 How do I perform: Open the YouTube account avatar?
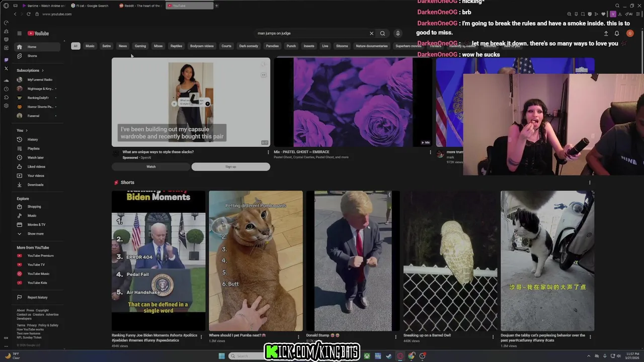click(630, 33)
